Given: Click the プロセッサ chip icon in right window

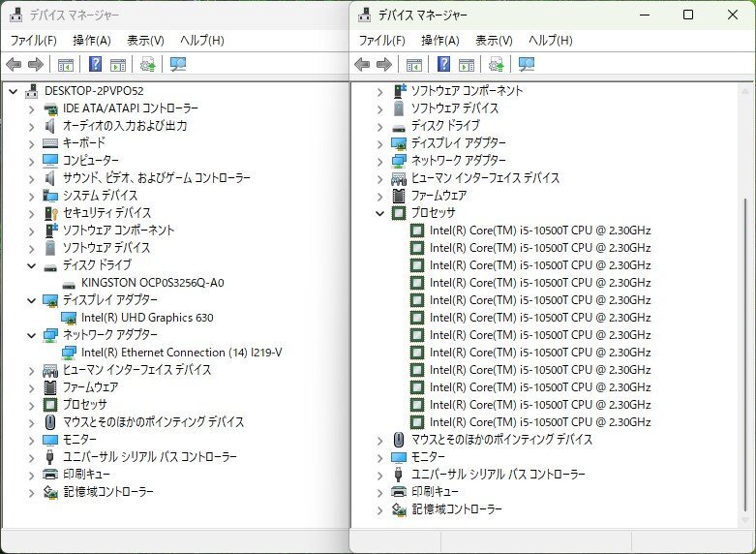Looking at the screenshot, I should (399, 213).
